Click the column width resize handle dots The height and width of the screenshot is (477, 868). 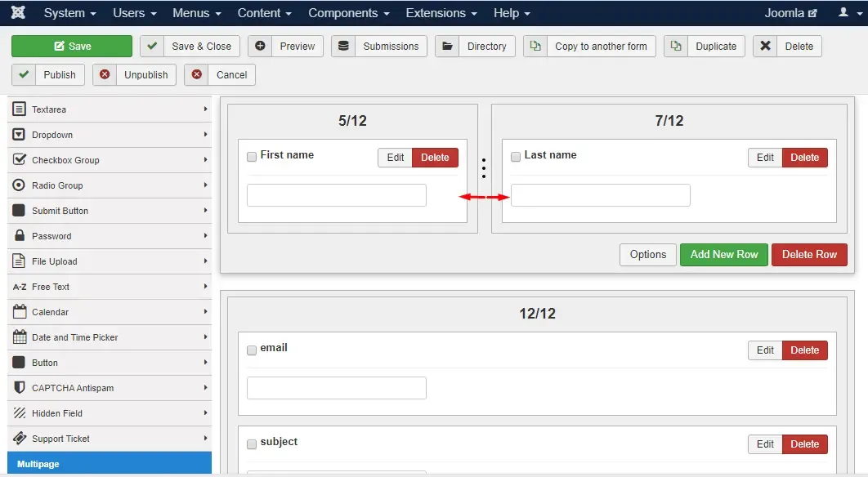[x=484, y=168]
